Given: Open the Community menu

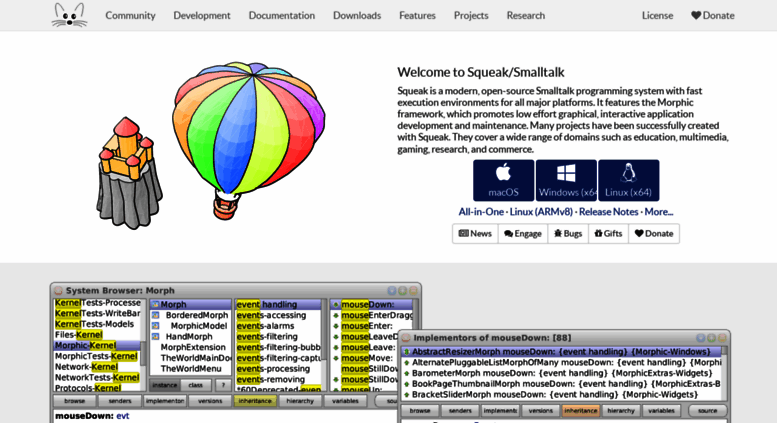Looking at the screenshot, I should pos(130,15).
